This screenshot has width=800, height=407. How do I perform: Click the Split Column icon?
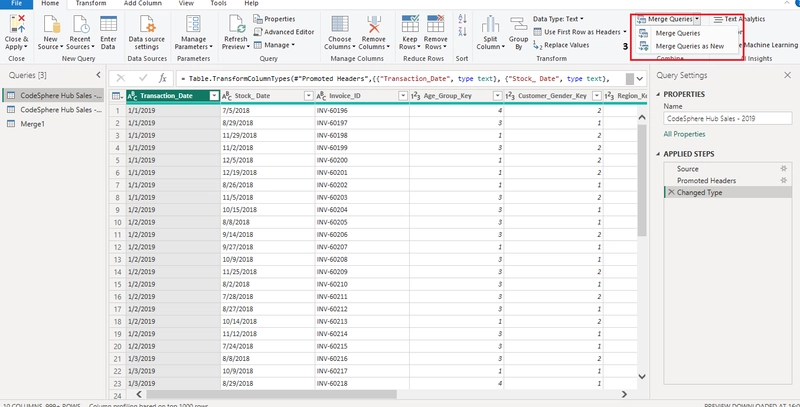click(490, 24)
